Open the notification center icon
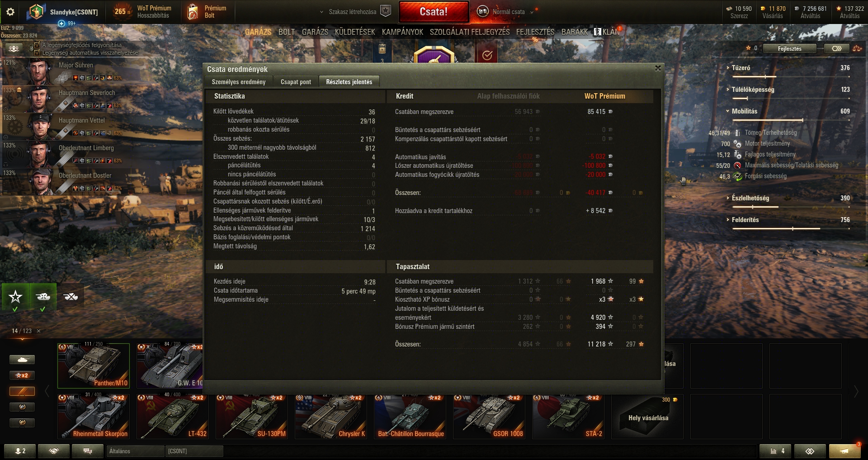 tap(844, 451)
